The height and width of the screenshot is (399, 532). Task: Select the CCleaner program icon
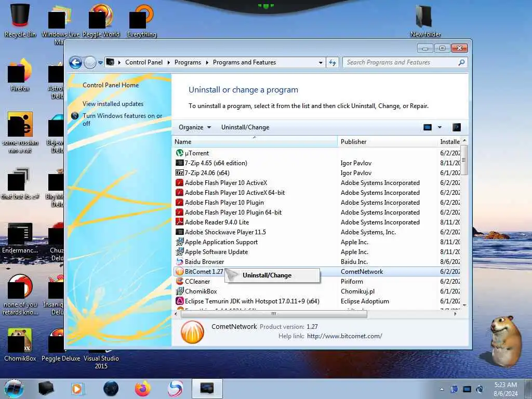tap(179, 281)
